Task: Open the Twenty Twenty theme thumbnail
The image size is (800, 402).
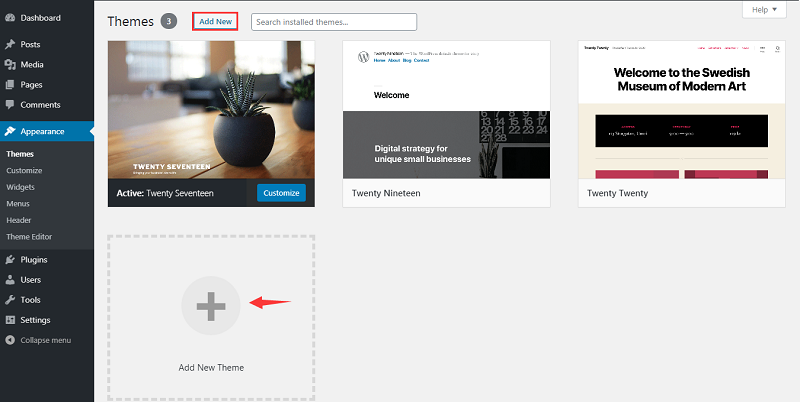Action: pos(682,110)
